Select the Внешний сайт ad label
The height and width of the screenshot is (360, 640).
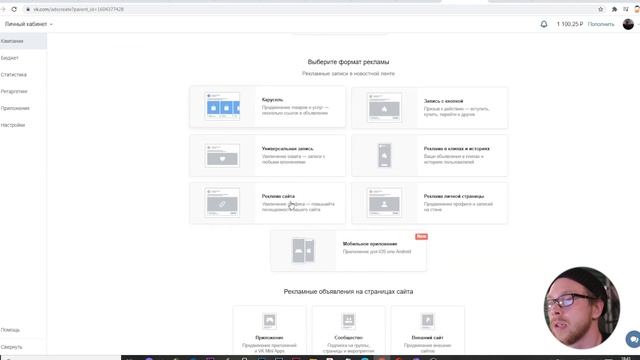[x=427, y=338]
